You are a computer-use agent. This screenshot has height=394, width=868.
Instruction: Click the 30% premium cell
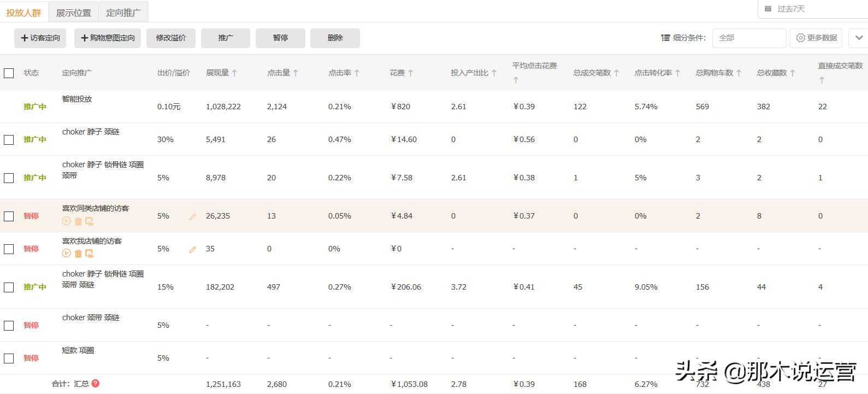(166, 139)
